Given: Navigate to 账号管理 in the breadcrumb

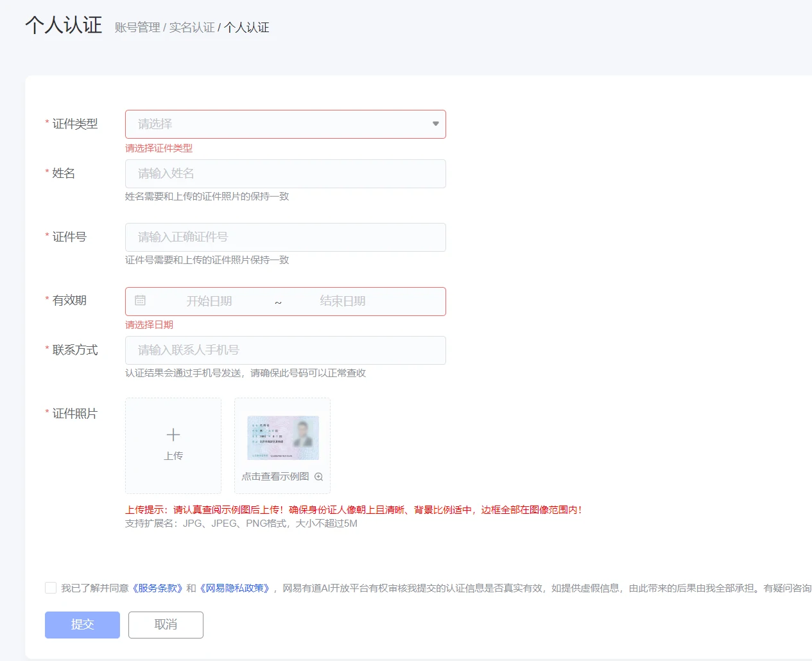Looking at the screenshot, I should point(139,28).
